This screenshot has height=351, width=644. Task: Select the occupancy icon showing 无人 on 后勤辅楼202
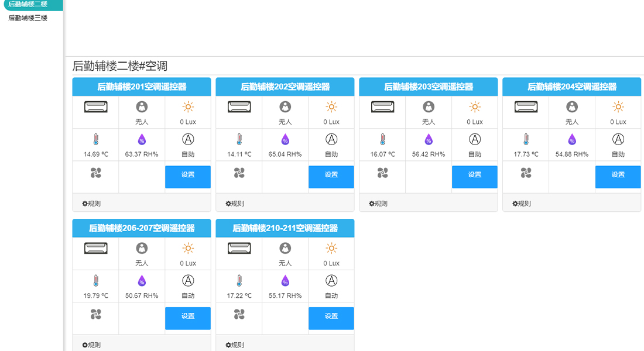285,106
